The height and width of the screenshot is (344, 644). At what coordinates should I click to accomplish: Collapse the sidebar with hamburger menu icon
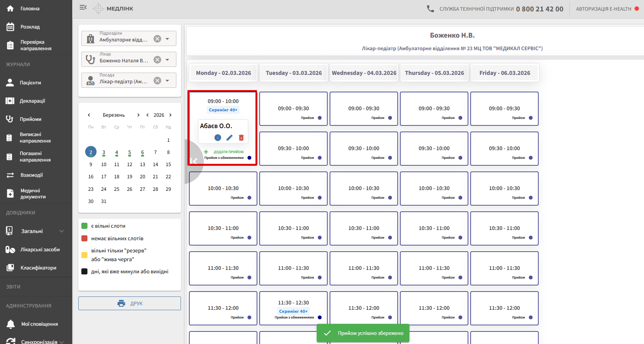click(x=83, y=8)
